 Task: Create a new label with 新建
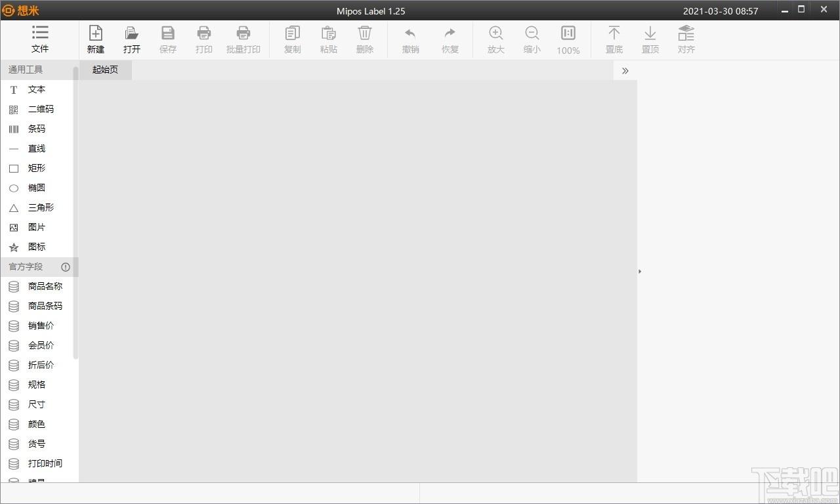click(96, 40)
